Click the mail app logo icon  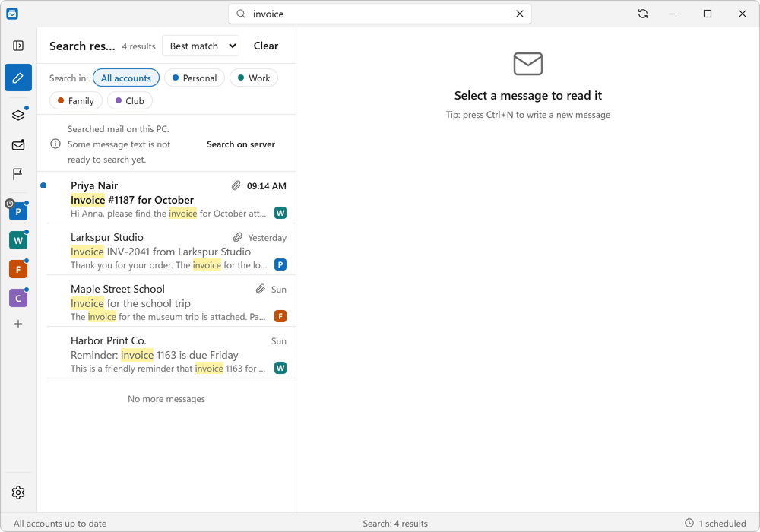pyautogui.click(x=12, y=14)
